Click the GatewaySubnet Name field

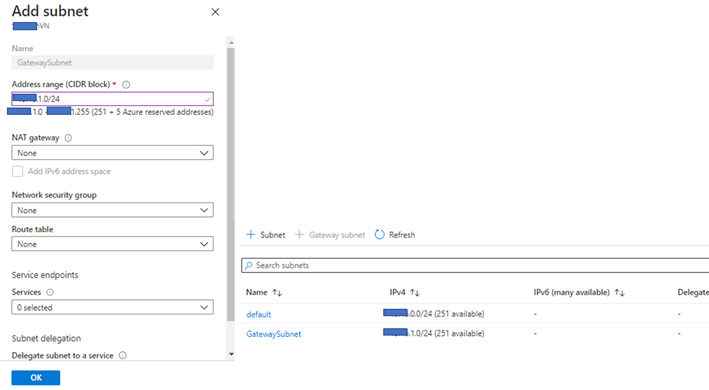113,62
